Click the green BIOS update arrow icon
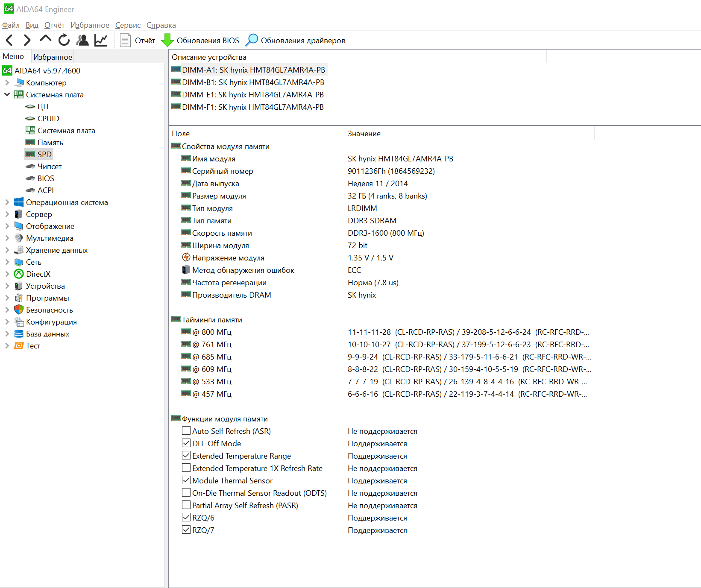This screenshot has height=588, width=701. coord(167,40)
